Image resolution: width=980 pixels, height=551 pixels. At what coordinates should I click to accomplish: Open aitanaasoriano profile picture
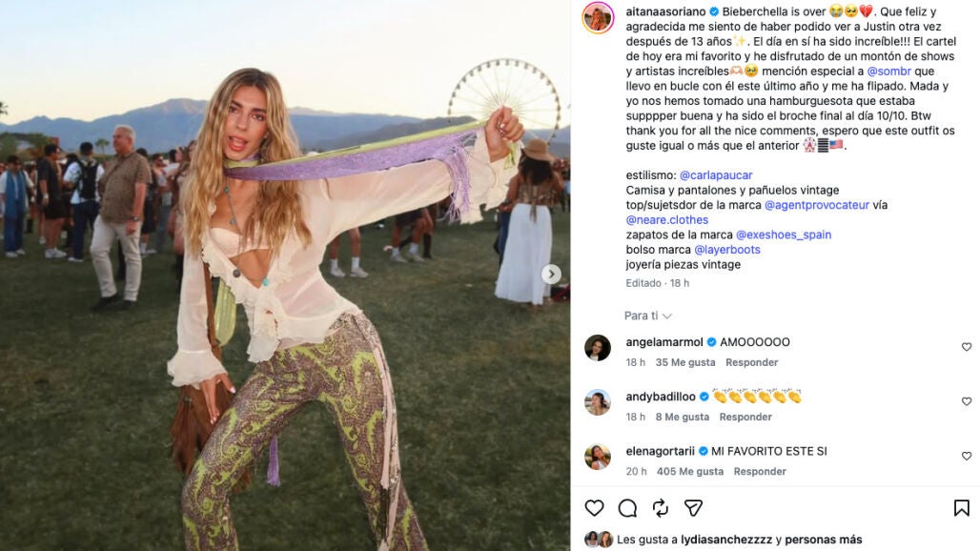[x=598, y=17]
